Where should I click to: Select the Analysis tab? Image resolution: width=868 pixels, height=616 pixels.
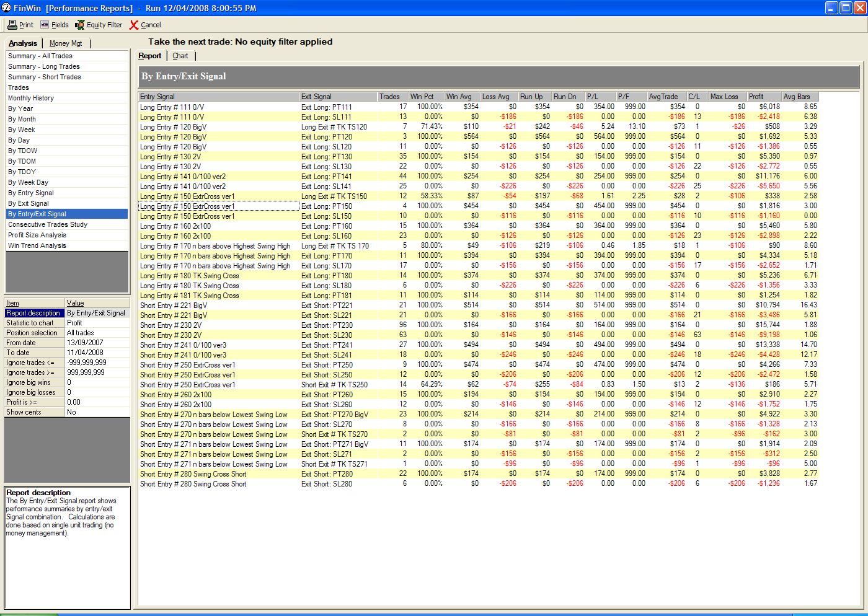click(23, 43)
